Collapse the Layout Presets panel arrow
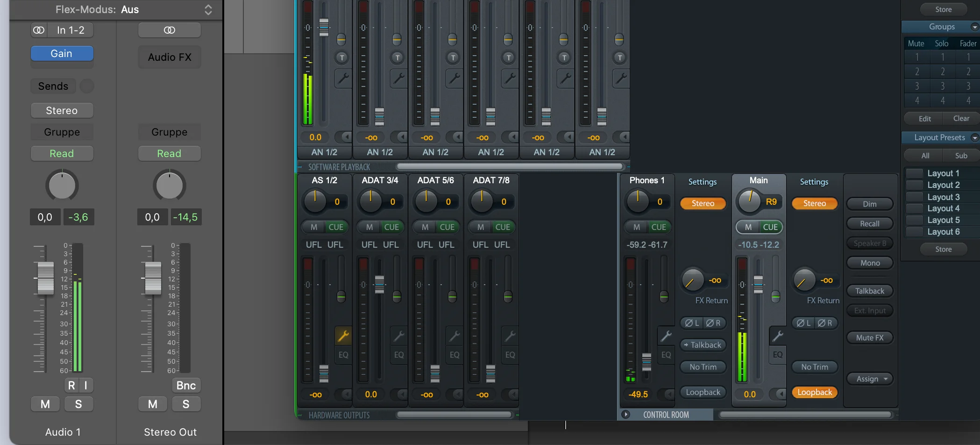The height and width of the screenshot is (445, 980). click(974, 137)
